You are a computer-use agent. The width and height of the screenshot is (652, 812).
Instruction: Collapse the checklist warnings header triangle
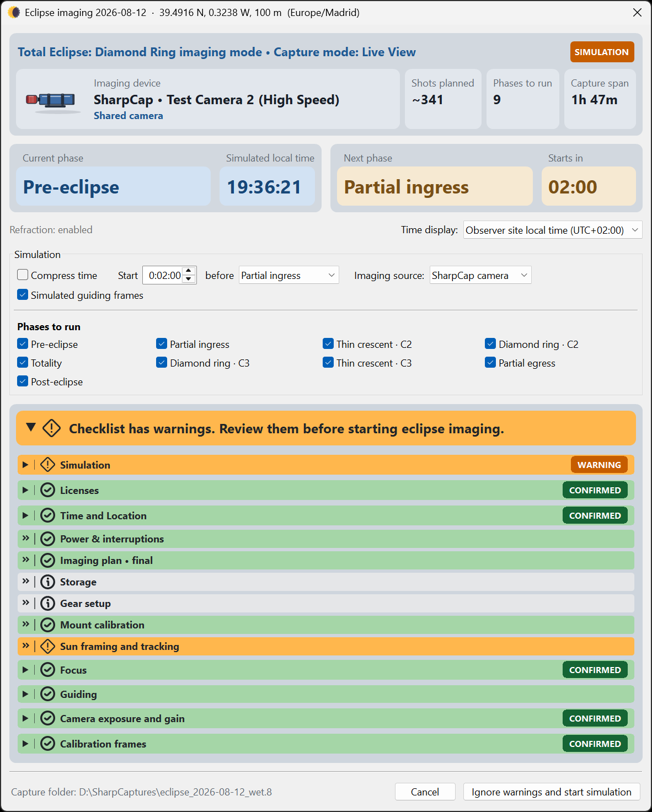(31, 427)
